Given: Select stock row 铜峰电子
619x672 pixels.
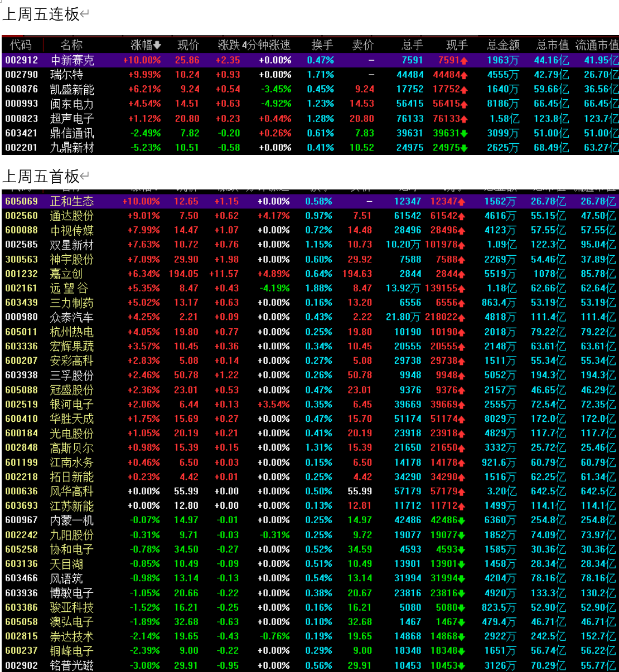Looking at the screenshot, I should coord(310,651).
